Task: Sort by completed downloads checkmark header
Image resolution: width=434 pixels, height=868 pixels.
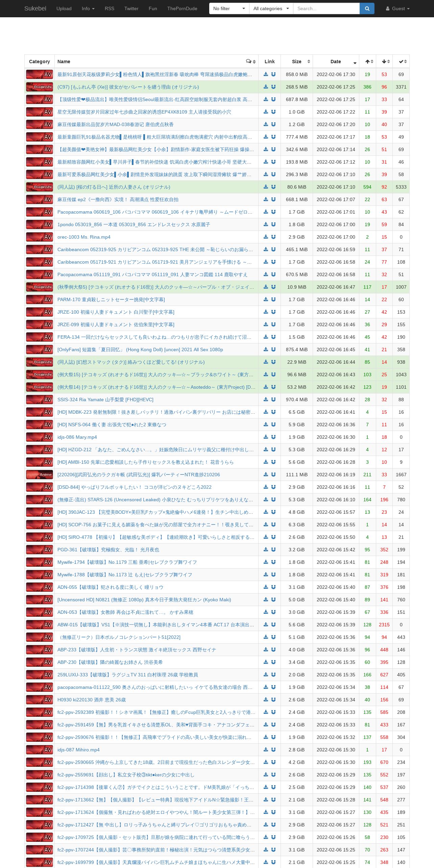Action: click(x=401, y=62)
